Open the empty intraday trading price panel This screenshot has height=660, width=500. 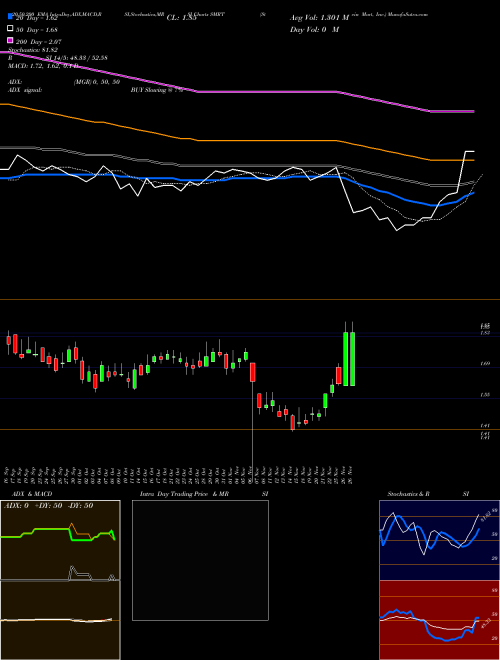(x=200, y=560)
